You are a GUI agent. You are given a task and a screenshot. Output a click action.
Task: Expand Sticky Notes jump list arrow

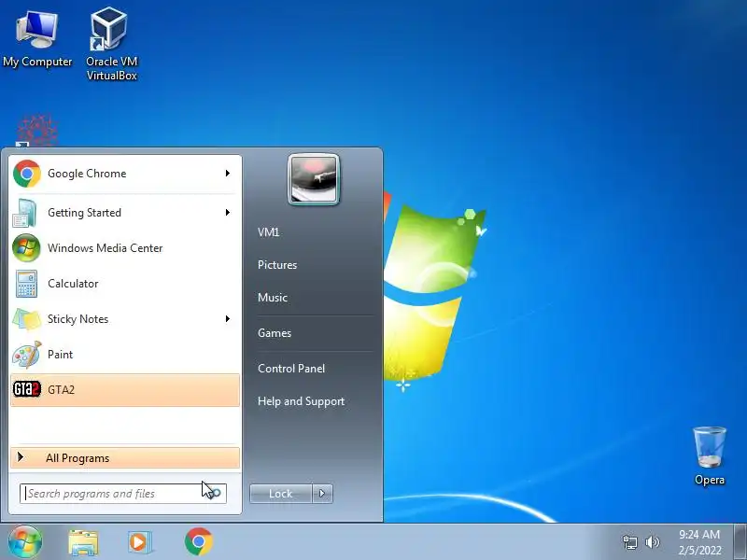pos(228,319)
